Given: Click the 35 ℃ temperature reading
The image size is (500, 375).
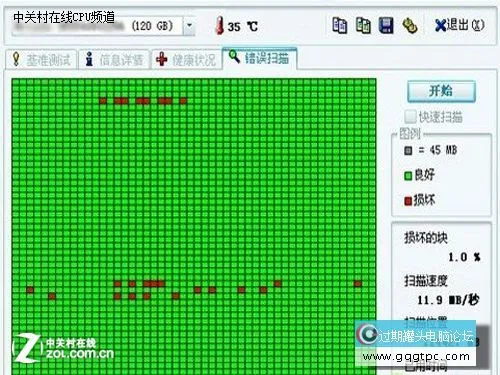Looking at the screenshot, I should (243, 27).
